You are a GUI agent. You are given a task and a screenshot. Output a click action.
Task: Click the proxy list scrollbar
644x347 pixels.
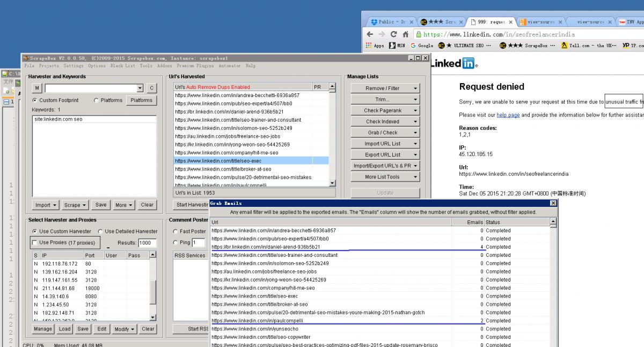click(153, 286)
